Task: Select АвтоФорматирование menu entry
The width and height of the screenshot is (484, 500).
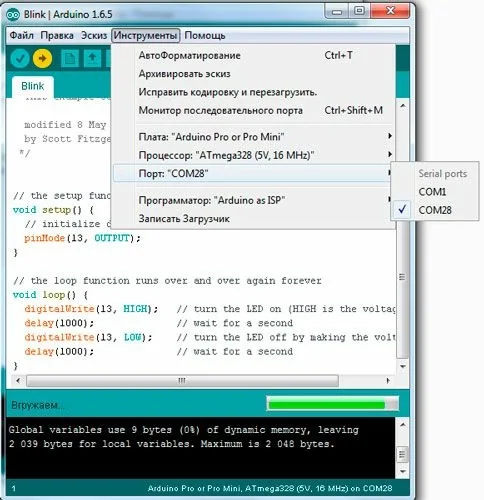Action: [253, 55]
